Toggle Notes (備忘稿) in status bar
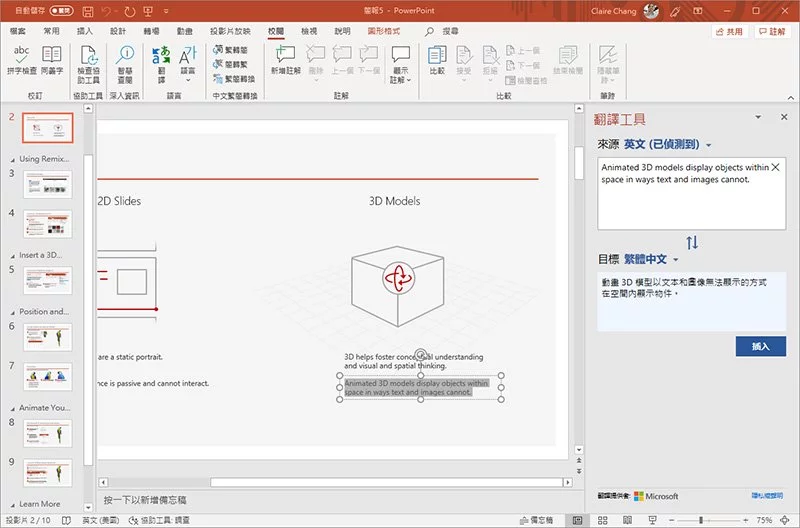The image size is (800, 528). click(x=536, y=520)
